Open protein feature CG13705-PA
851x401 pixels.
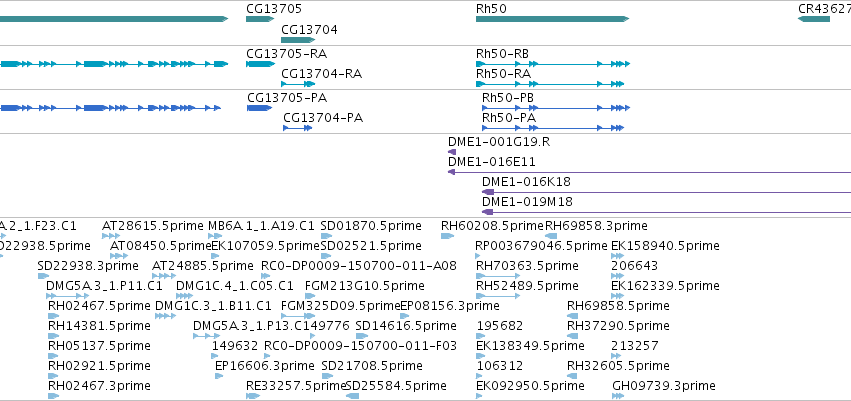[259, 108]
